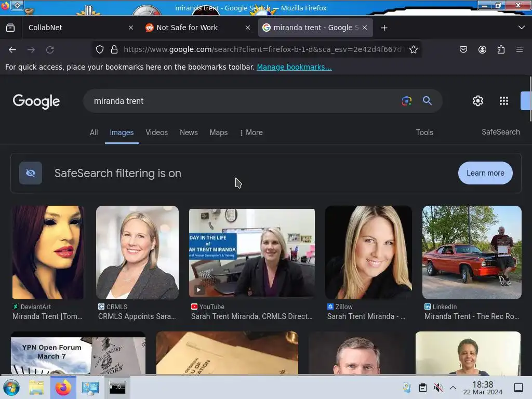This screenshot has height=399, width=532.
Task: Go forward one page
Action: point(31,49)
